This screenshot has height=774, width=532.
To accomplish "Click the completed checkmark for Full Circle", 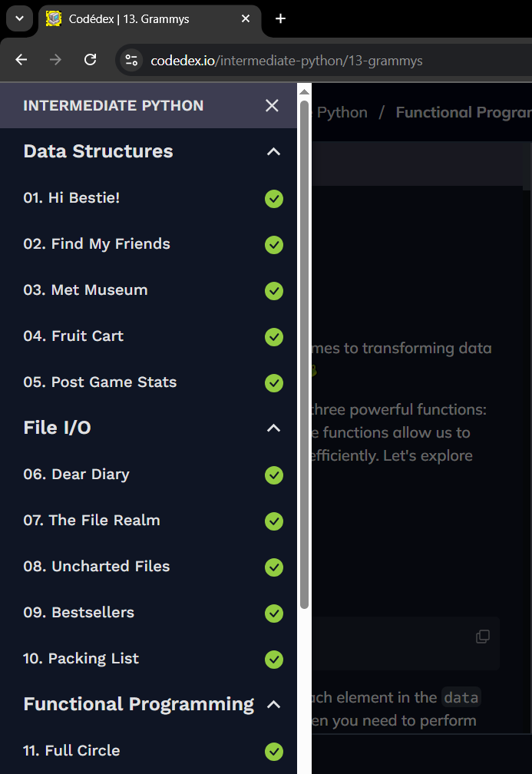I will point(274,752).
